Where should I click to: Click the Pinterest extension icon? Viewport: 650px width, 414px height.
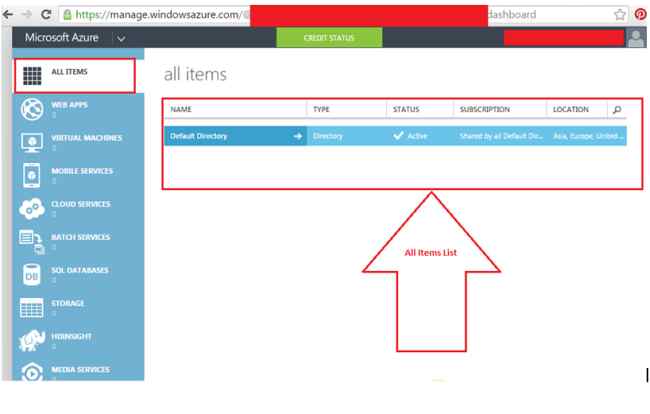point(641,15)
